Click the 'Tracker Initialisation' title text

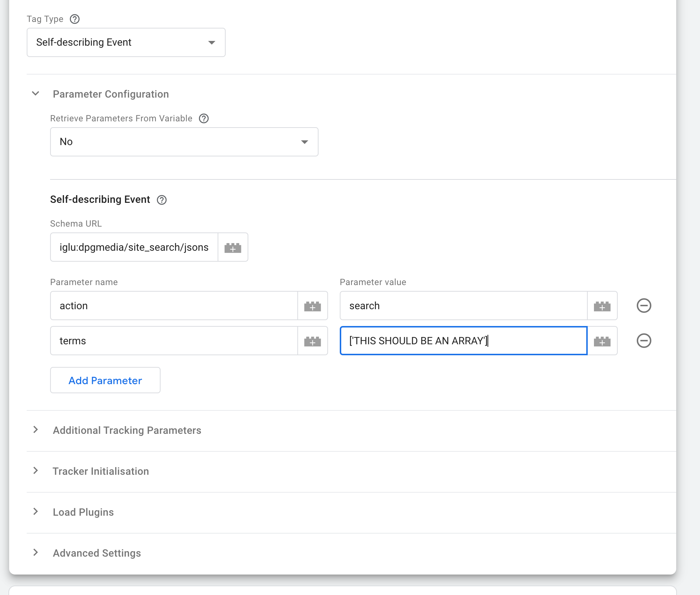point(101,471)
